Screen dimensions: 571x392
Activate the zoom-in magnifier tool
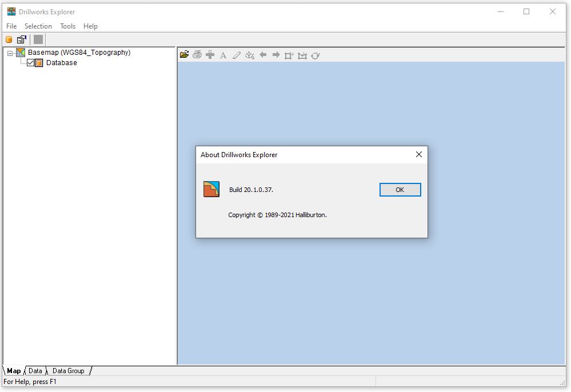(249, 55)
